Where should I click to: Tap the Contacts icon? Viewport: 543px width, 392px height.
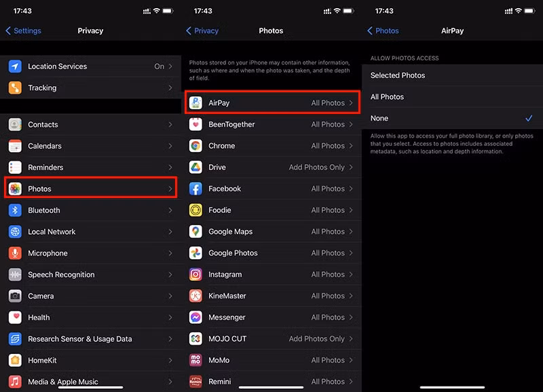coord(15,125)
